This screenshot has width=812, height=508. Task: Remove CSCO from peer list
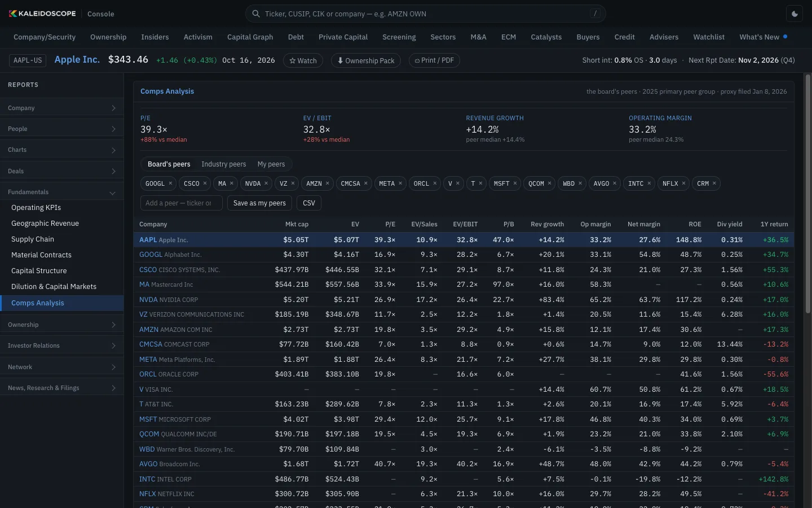[205, 183]
